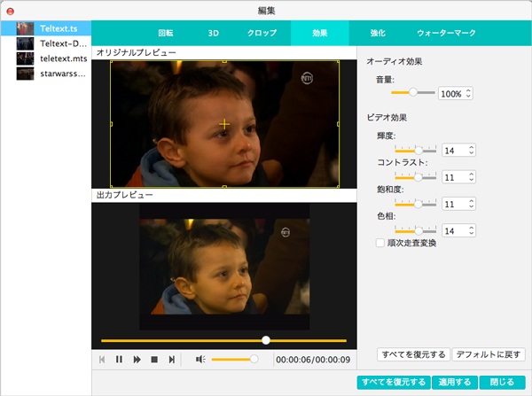Click the fast forward button
The image size is (532, 396).
point(137,360)
